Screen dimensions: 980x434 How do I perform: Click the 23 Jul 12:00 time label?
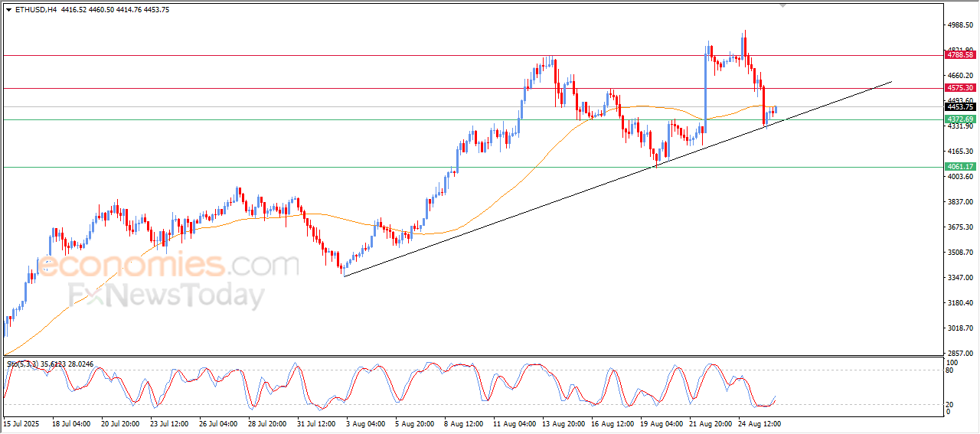[x=169, y=423]
